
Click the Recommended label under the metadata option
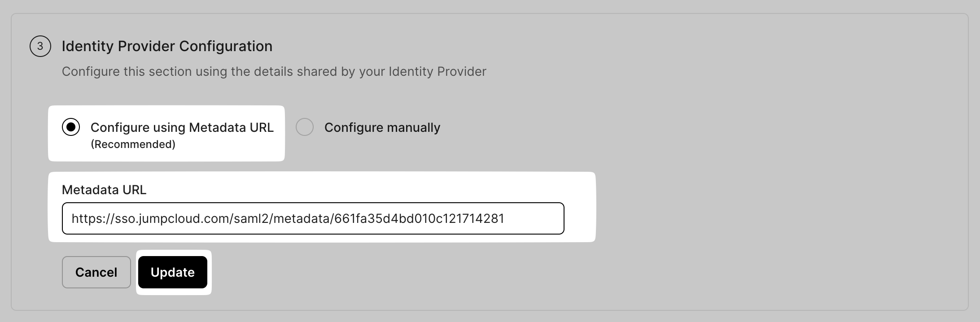tap(134, 144)
